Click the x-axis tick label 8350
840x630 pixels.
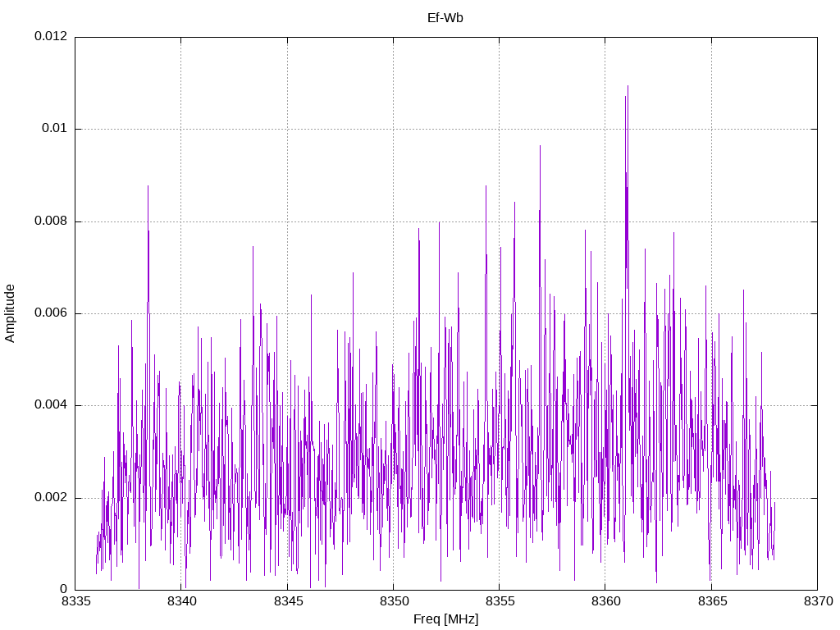click(x=394, y=601)
